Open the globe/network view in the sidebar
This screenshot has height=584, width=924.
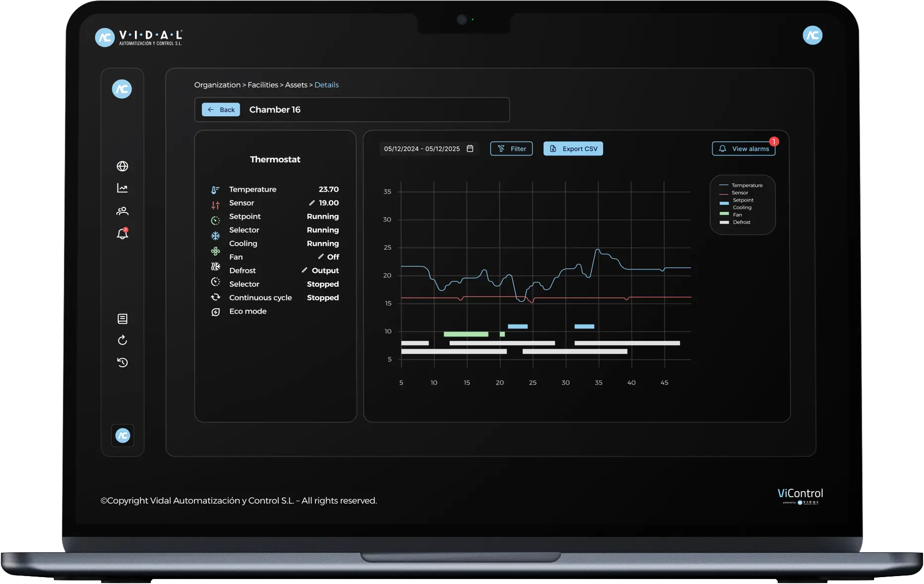point(122,166)
